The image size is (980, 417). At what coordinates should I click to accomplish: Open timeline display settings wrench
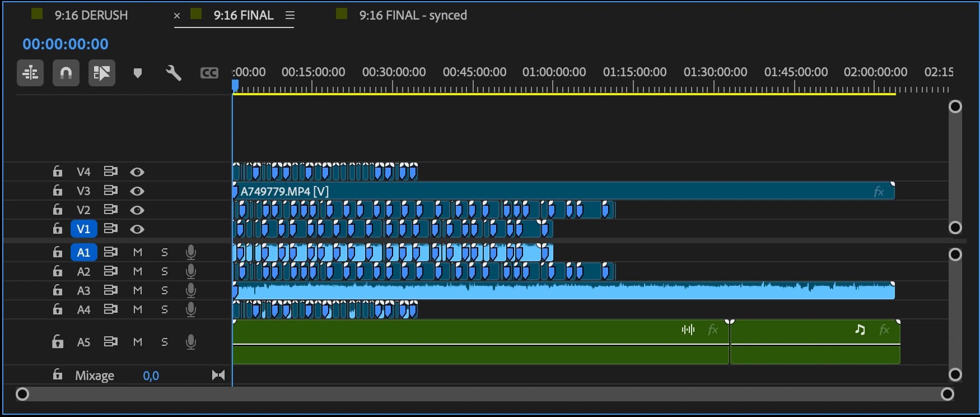[x=174, y=73]
